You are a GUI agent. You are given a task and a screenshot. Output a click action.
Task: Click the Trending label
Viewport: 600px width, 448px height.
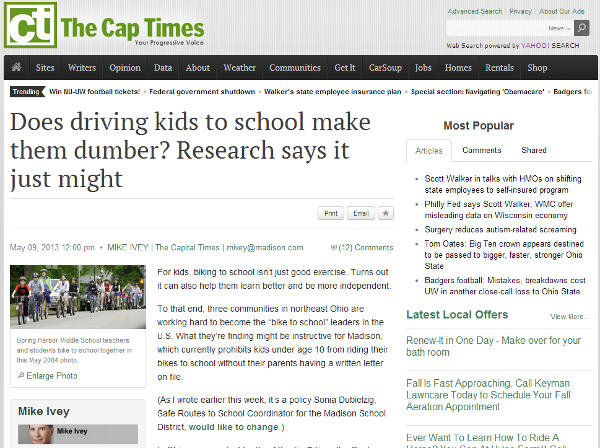[26, 91]
